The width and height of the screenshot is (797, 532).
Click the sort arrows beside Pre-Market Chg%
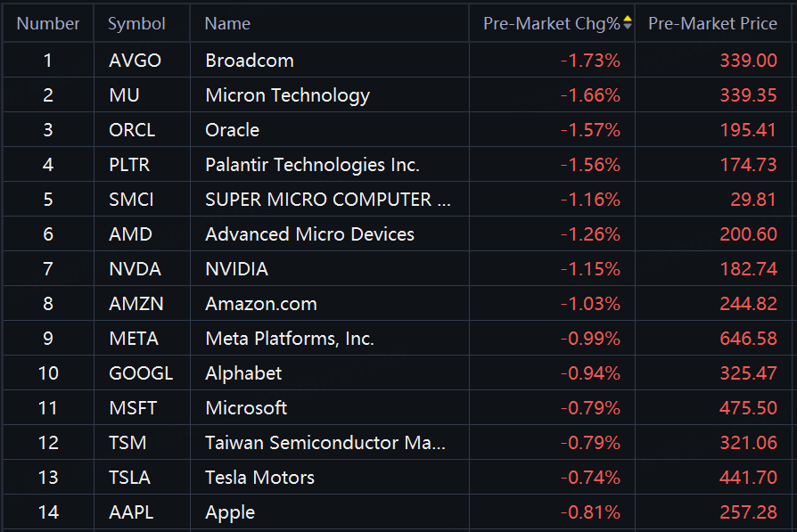[x=628, y=23]
